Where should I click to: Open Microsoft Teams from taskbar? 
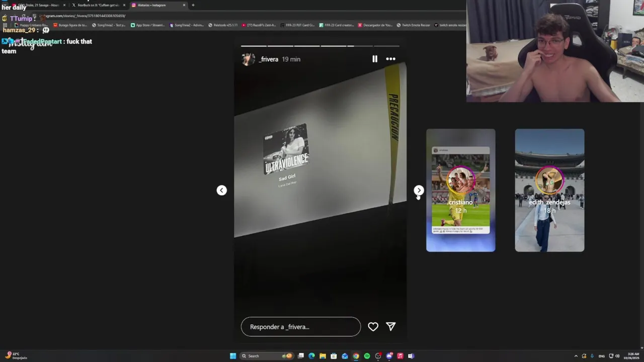411,356
